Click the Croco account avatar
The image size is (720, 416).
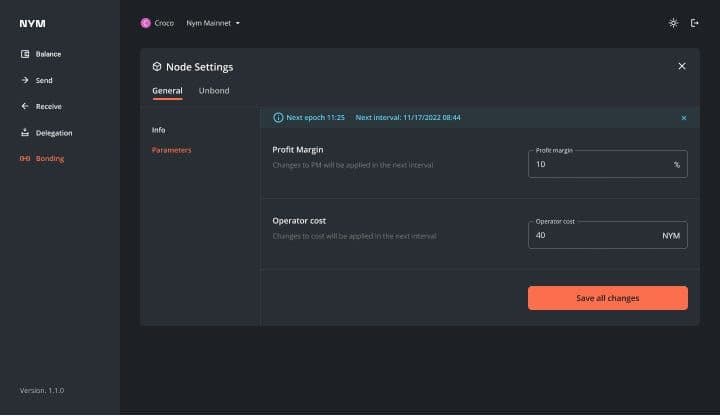pyautogui.click(x=146, y=23)
